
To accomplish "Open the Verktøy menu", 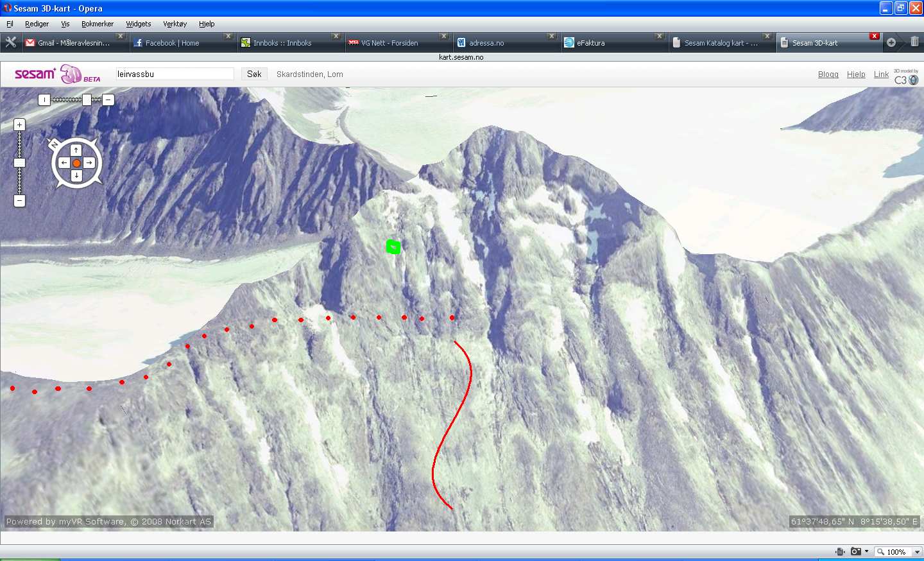I will (175, 24).
